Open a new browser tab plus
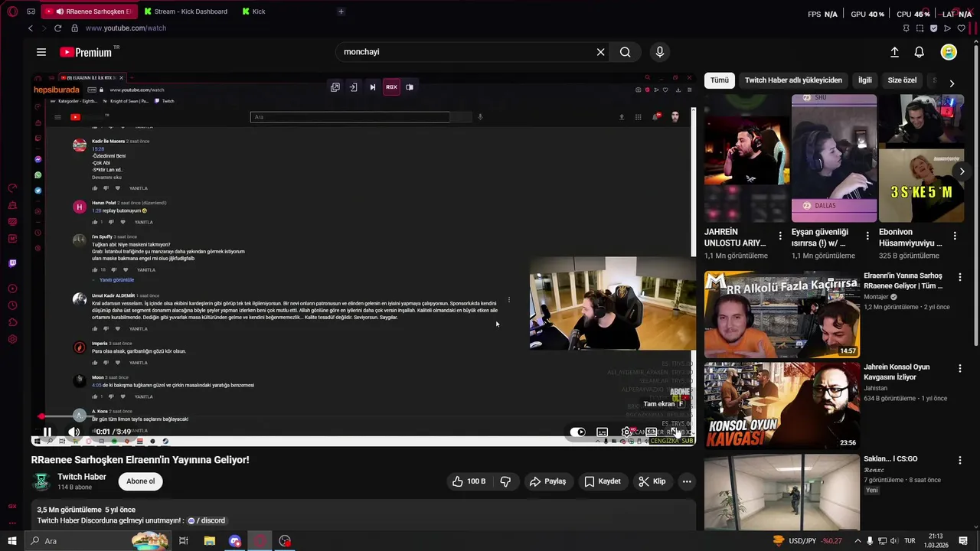The width and height of the screenshot is (980, 551). click(341, 11)
